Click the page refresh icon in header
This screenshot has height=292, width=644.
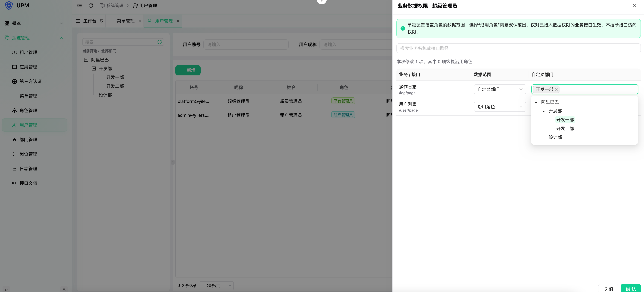91,6
